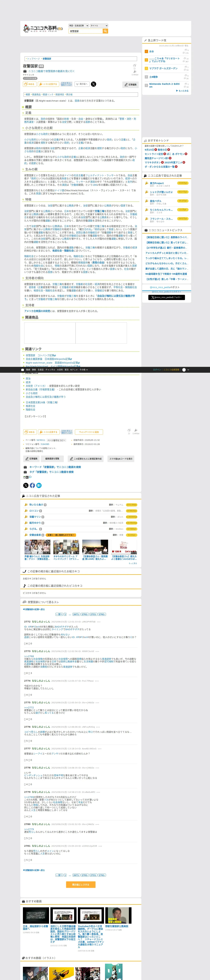This screenshot has height=980, width=210.
Task: Collapse the 関連リンク section heading marker
Action: click(23, 349)
